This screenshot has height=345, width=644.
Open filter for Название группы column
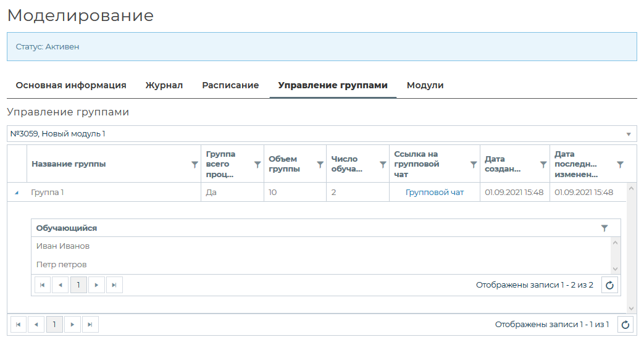pos(194,164)
